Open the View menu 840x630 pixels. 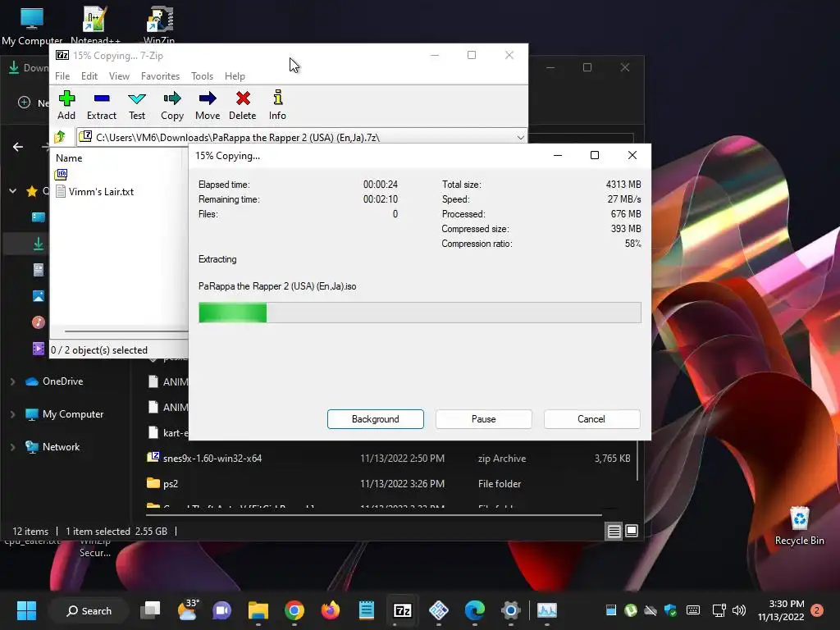[119, 76]
